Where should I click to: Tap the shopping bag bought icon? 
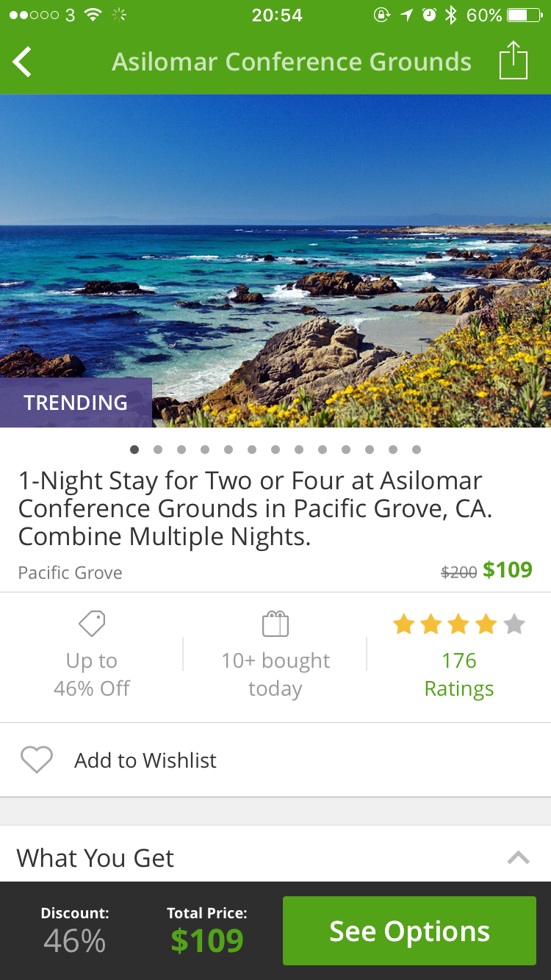[x=275, y=624]
